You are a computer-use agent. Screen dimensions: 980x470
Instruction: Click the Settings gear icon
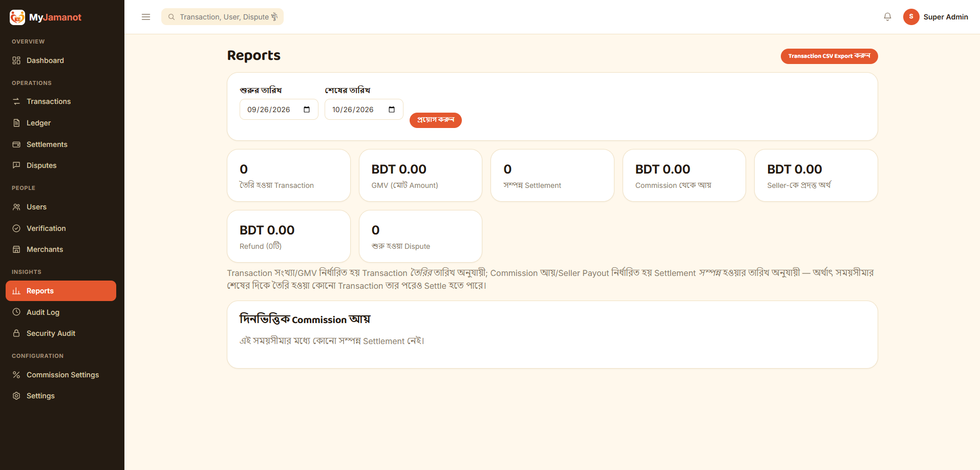coord(16,396)
